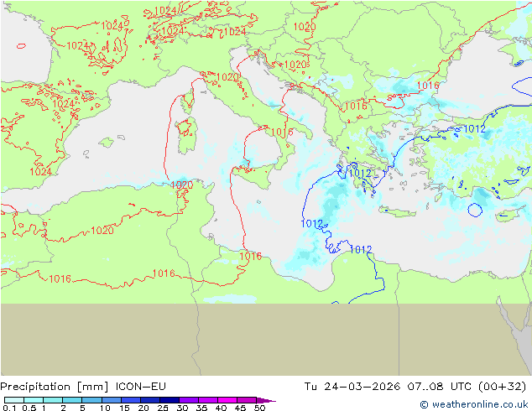Screen dimensions: 532x411
Task: Select the legend swatch between 45 and 50
Action: [247, 400]
